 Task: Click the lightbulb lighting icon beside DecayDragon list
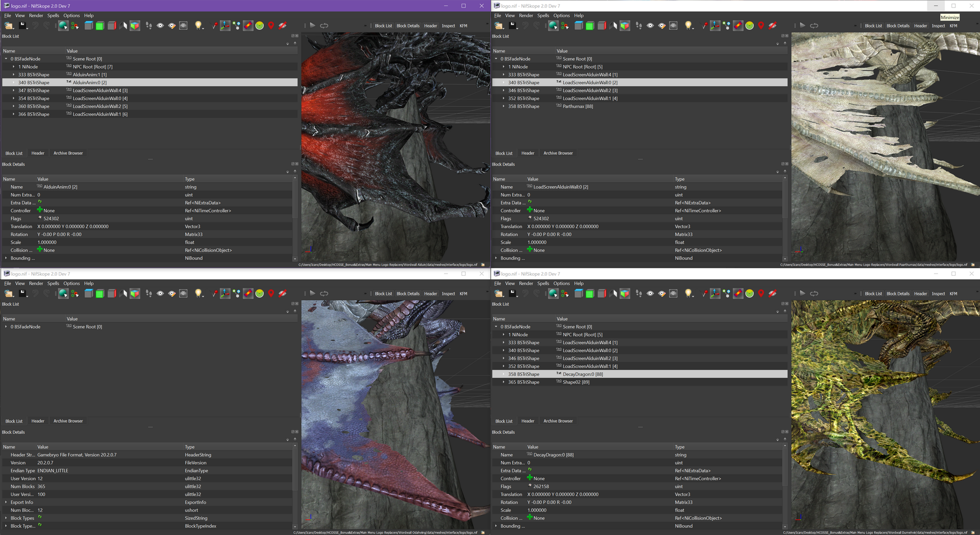[689, 293]
